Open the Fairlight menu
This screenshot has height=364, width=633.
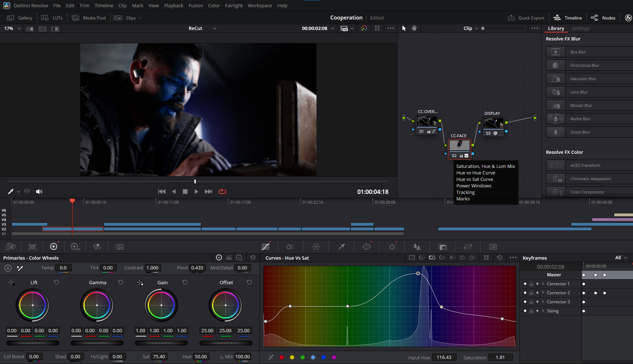coord(234,5)
